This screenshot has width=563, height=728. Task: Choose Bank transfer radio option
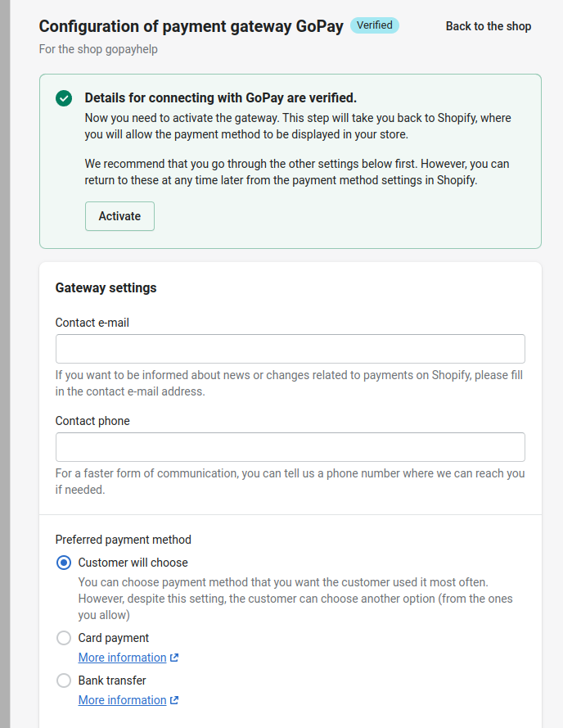click(64, 681)
